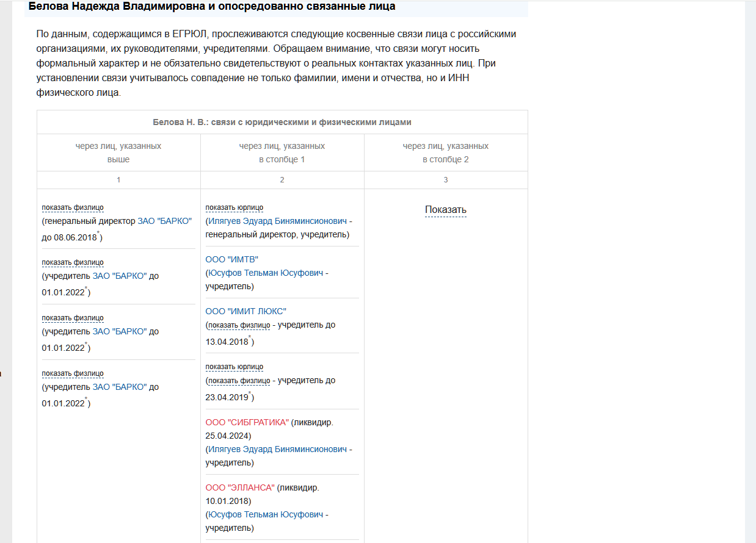Expand third "показать физлицо" in column 1
756x543 pixels.
tap(73, 318)
